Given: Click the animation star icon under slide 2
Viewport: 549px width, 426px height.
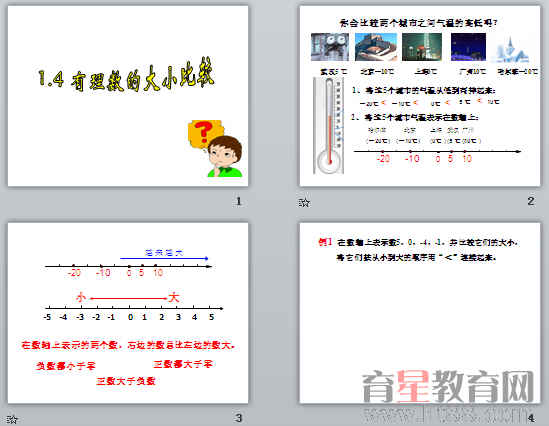Looking at the screenshot, I should coord(304,202).
